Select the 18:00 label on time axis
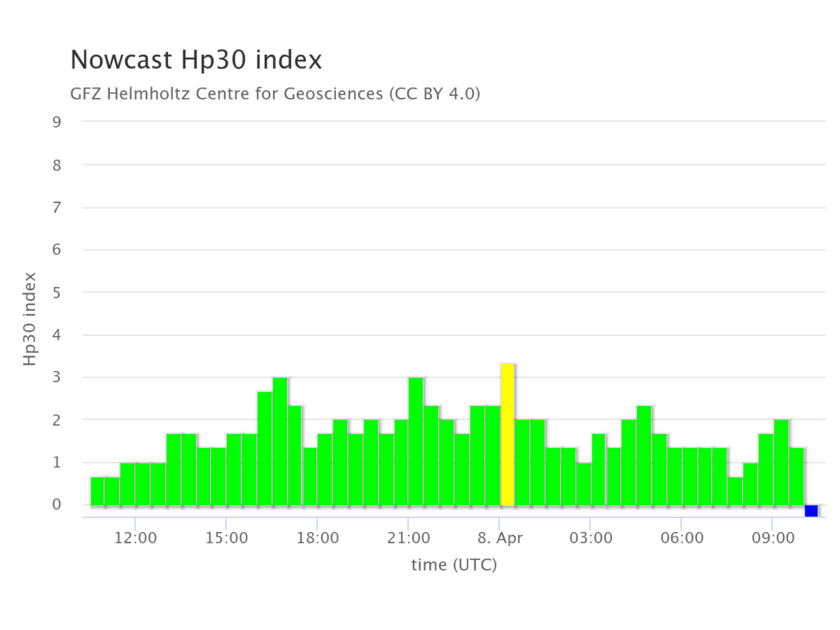The image size is (840, 630). 317,538
